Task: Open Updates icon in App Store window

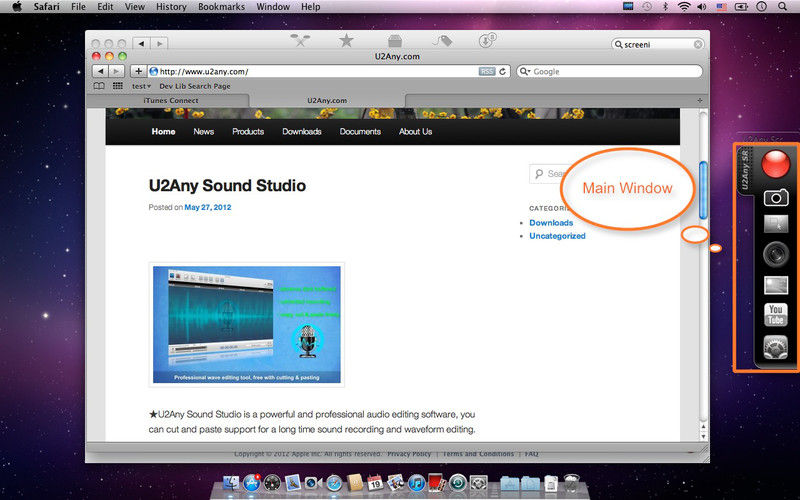Action: tap(487, 40)
